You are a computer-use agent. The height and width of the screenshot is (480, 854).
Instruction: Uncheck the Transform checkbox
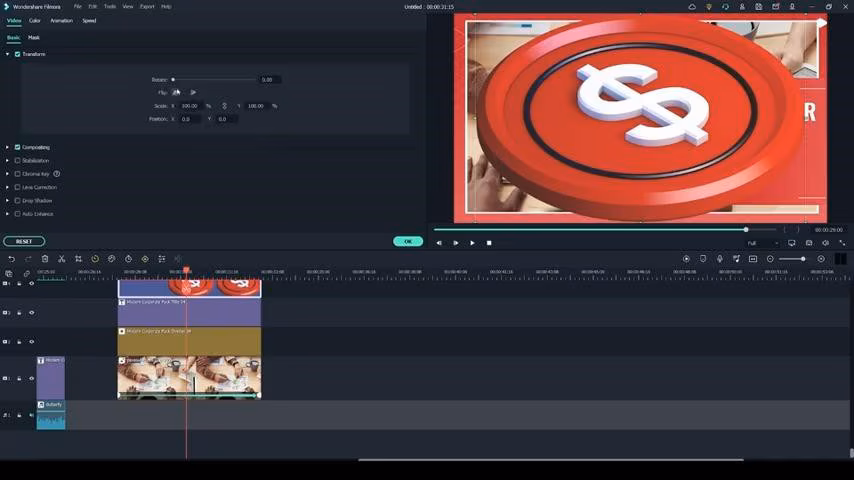[17, 54]
